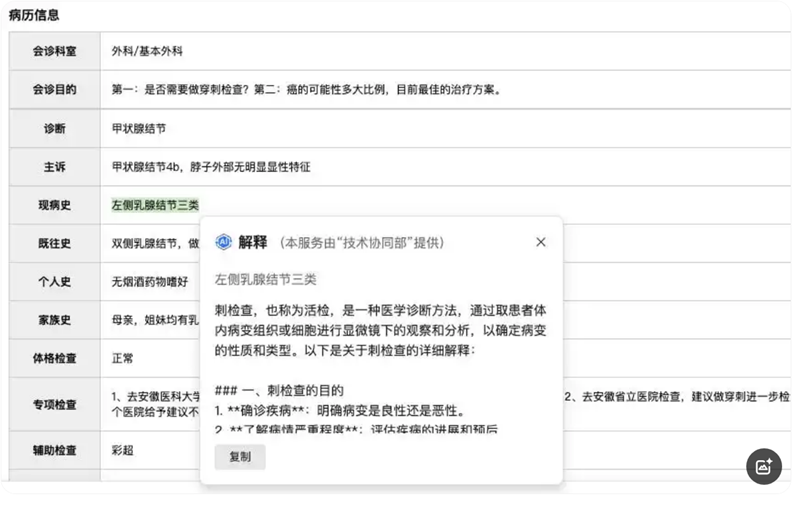Click the 正常 physical exam value
This screenshot has height=508, width=800.
tap(122, 358)
